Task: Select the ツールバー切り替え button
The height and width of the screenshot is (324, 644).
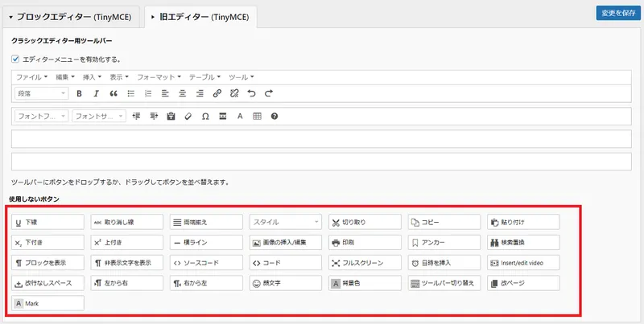Action: (x=444, y=283)
